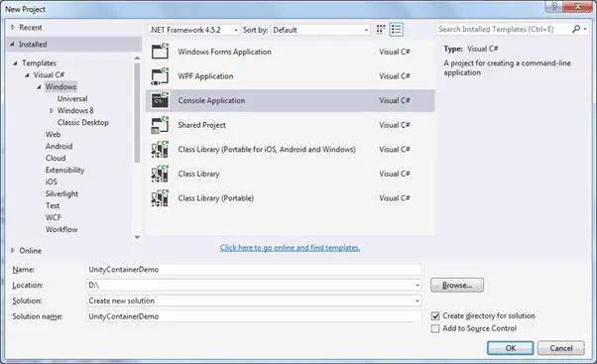Select the Web category

53,134
